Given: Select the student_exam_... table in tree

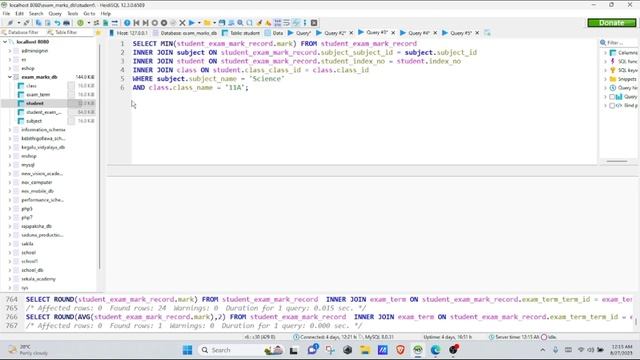Looking at the screenshot, I should [x=44, y=112].
